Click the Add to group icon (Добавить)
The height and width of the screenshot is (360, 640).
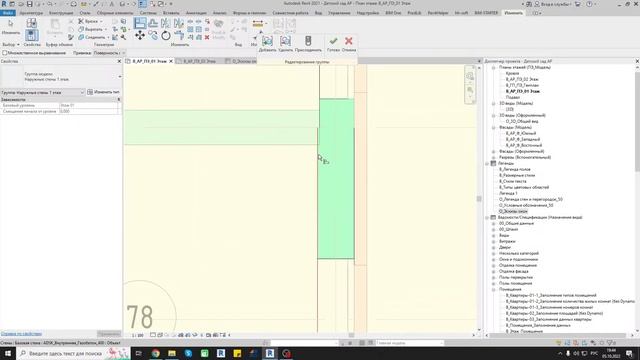(x=267, y=41)
